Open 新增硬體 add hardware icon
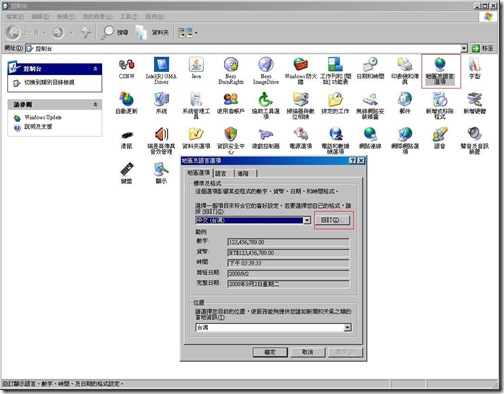This screenshot has width=504, height=394. [x=474, y=103]
